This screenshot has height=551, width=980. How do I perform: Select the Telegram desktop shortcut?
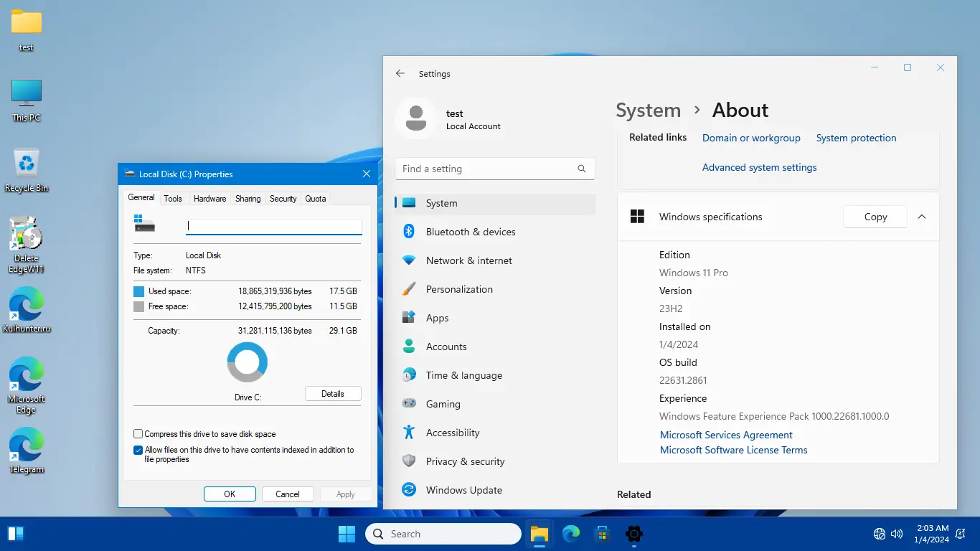point(27,451)
